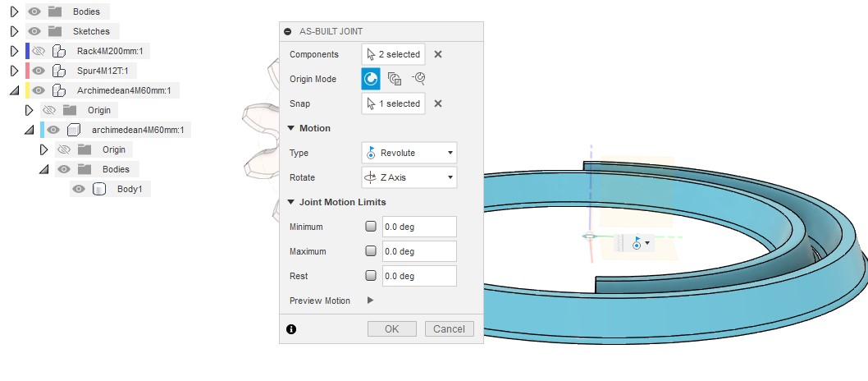868x381 pixels.
Task: Pick the third Origin Mode icon
Action: (x=418, y=79)
